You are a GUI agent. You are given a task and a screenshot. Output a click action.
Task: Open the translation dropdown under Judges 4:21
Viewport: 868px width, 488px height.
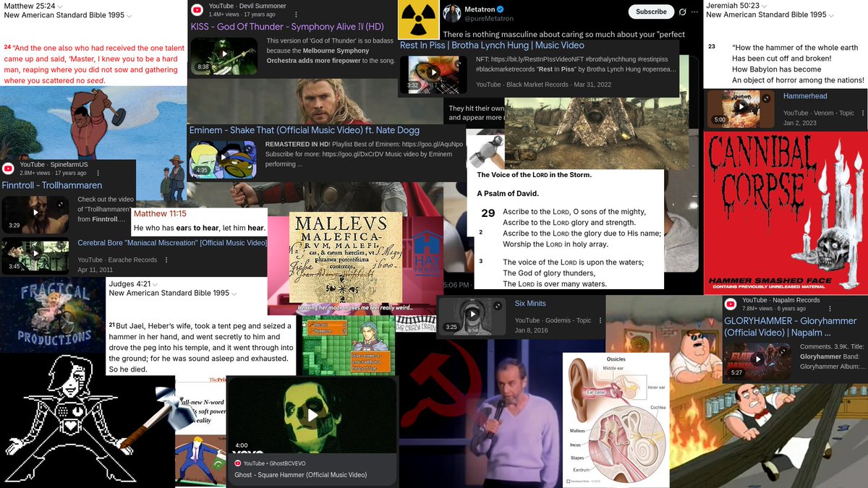[x=235, y=294]
